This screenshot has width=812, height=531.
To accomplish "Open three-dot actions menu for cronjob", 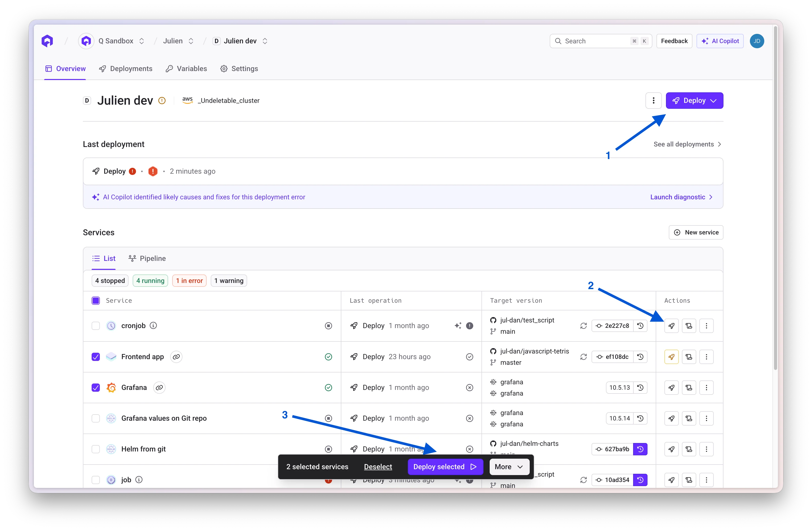I will tap(706, 326).
